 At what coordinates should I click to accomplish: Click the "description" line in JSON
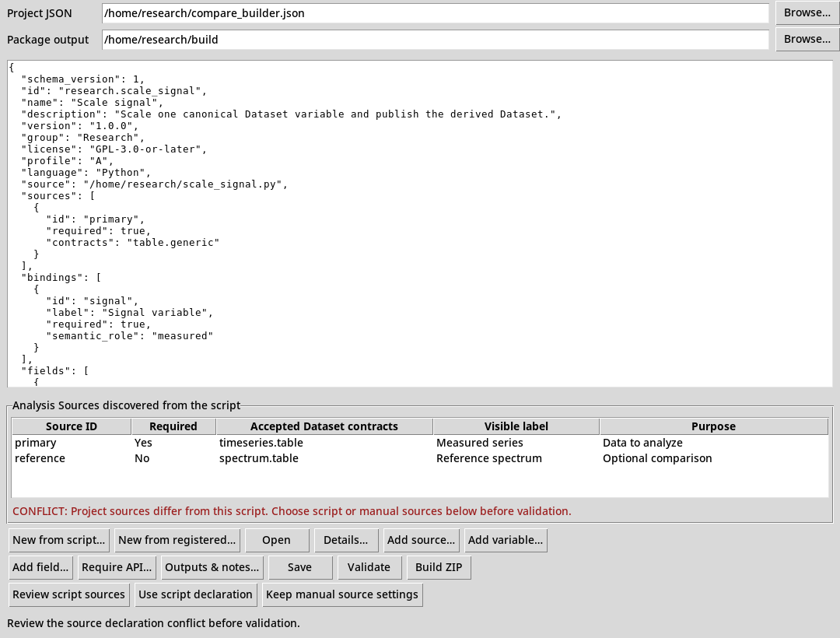[291, 114]
